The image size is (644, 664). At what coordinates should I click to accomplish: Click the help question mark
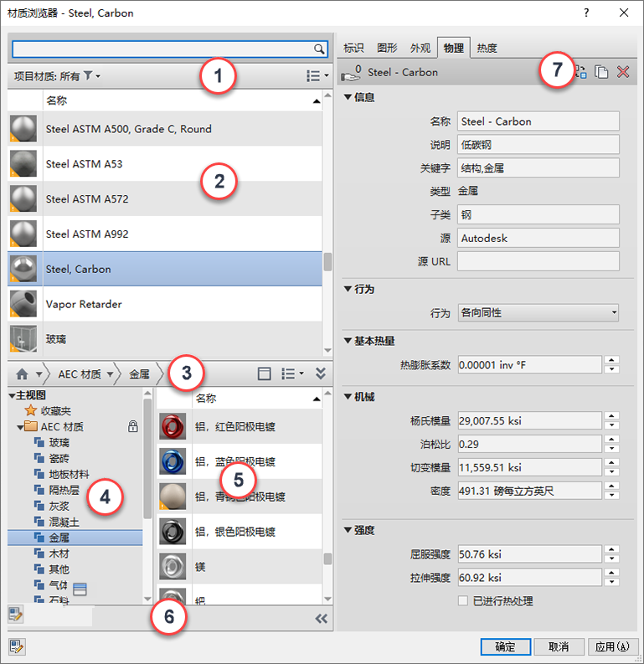[586, 13]
